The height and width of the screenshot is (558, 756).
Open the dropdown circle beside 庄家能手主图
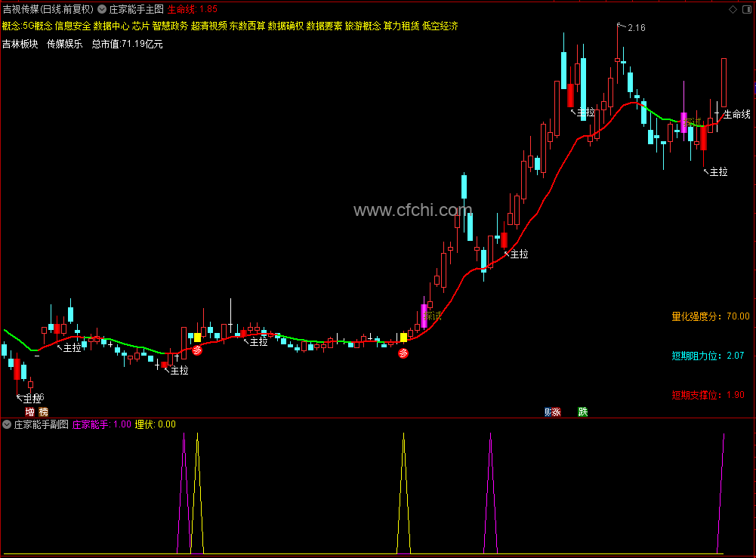102,9
